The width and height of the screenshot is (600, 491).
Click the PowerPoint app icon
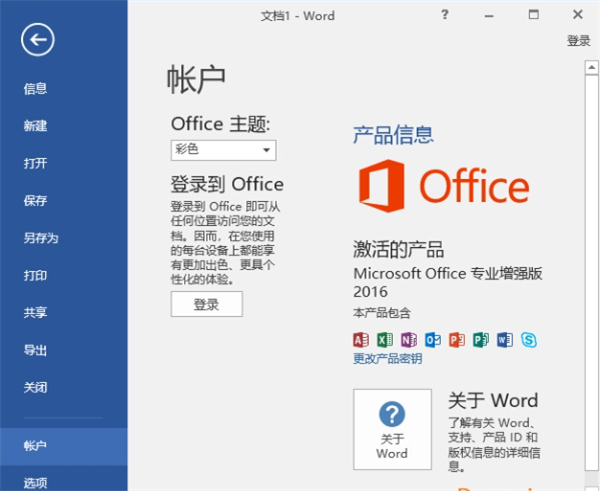click(x=457, y=340)
